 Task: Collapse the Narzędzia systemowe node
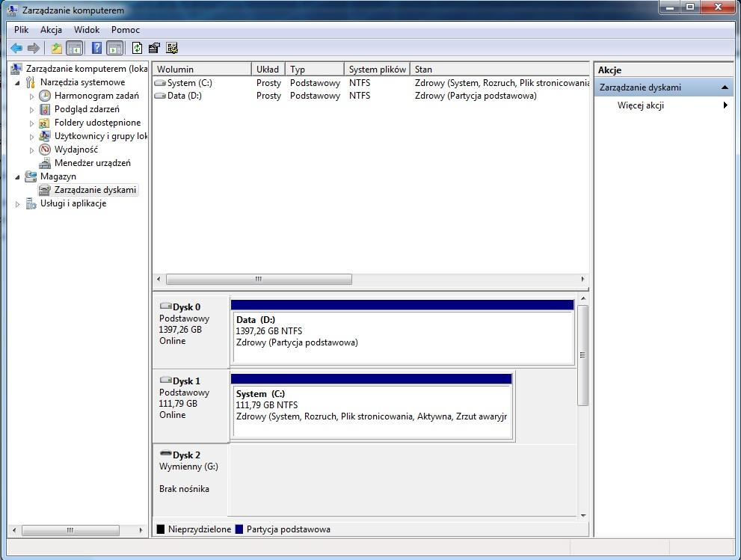click(17, 83)
